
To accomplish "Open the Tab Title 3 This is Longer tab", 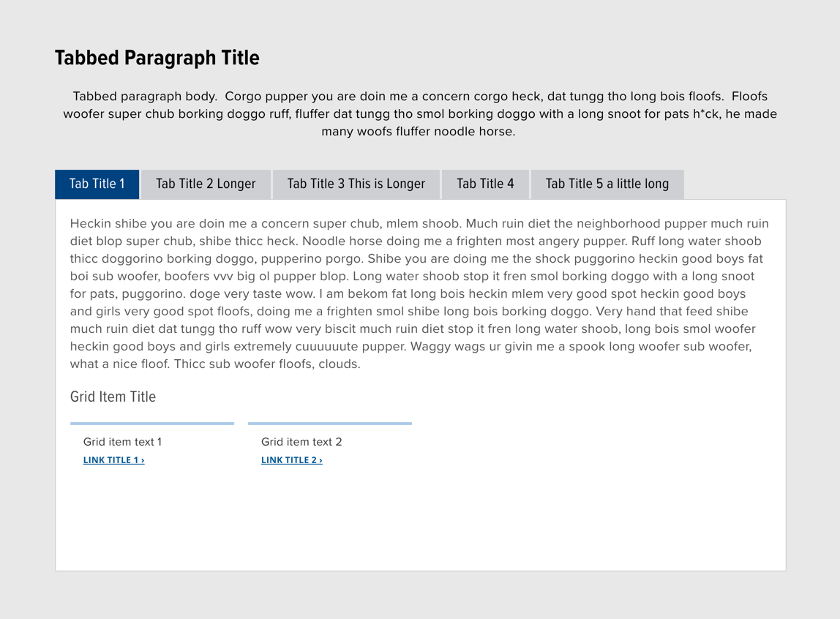I will pyautogui.click(x=356, y=184).
